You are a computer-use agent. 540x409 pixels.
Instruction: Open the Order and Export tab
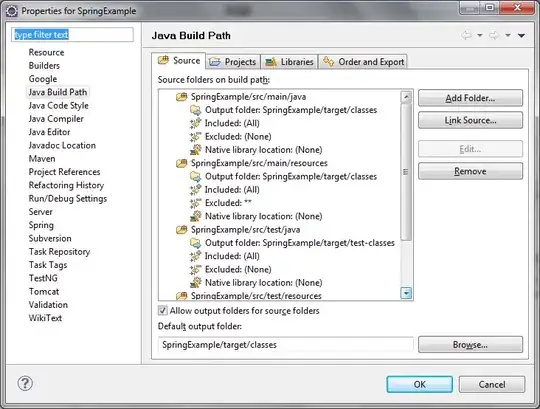[363, 62]
